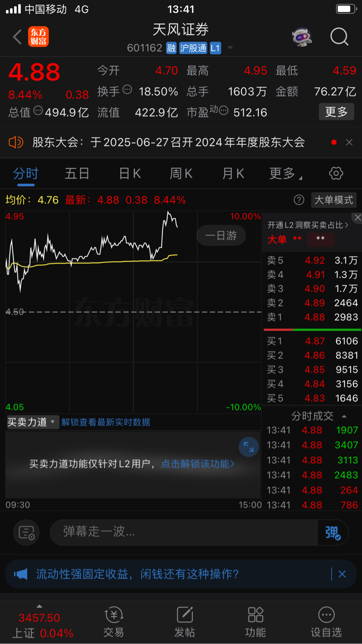Viewport: 362px width, 644px height.
Task: Tap the trade row with volume 1907
Action: pos(312,430)
